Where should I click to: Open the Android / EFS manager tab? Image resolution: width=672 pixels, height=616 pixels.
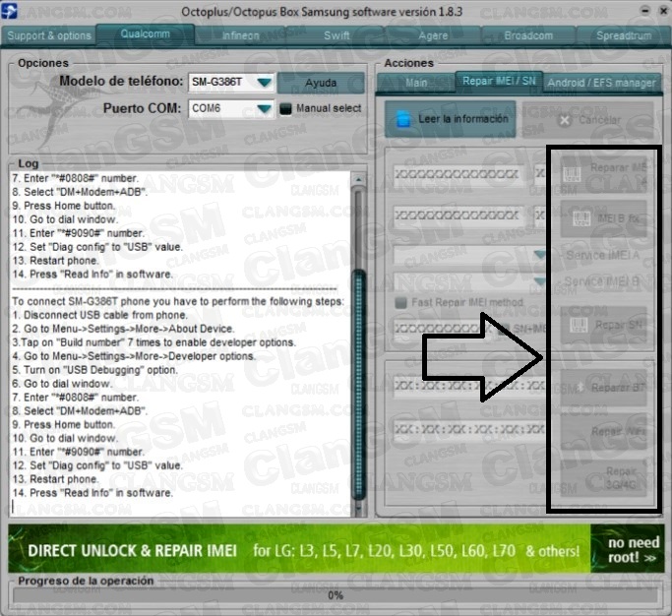tap(602, 83)
